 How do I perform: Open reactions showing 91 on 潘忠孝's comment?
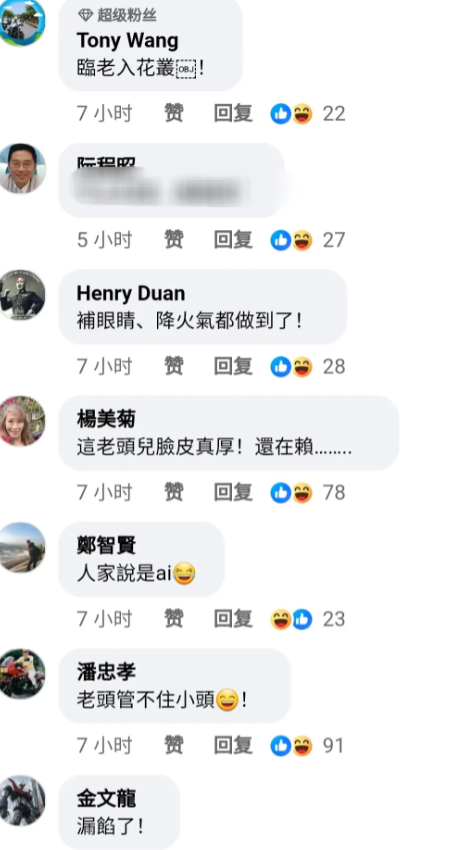pos(307,746)
